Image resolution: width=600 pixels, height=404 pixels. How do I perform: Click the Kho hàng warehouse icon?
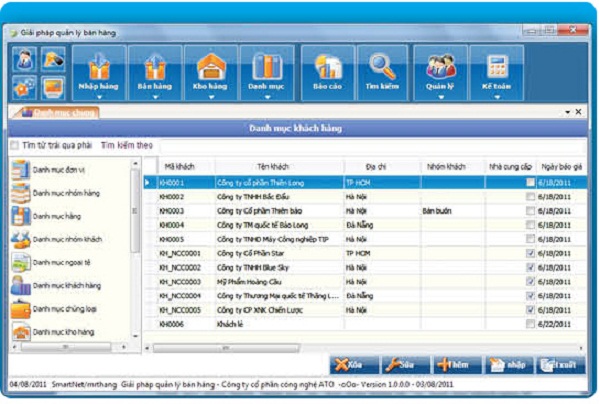(x=211, y=65)
